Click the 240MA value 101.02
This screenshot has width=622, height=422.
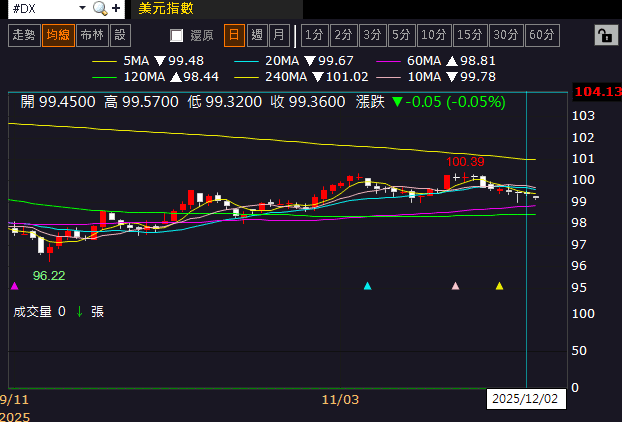point(347,77)
